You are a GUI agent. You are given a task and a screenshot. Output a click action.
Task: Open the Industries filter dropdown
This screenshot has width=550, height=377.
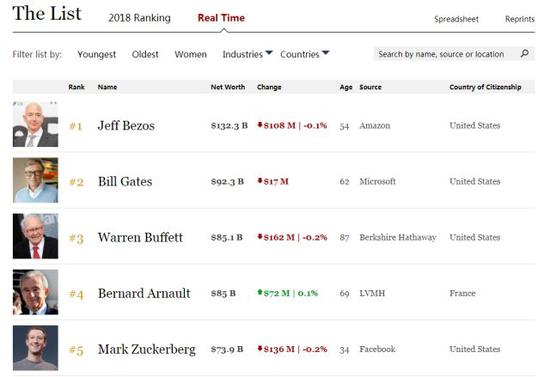(247, 54)
